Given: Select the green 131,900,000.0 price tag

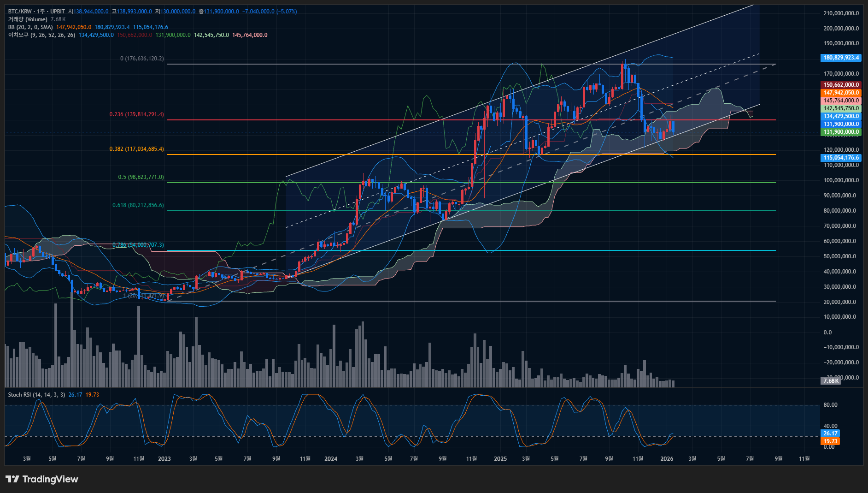Looking at the screenshot, I should [841, 132].
